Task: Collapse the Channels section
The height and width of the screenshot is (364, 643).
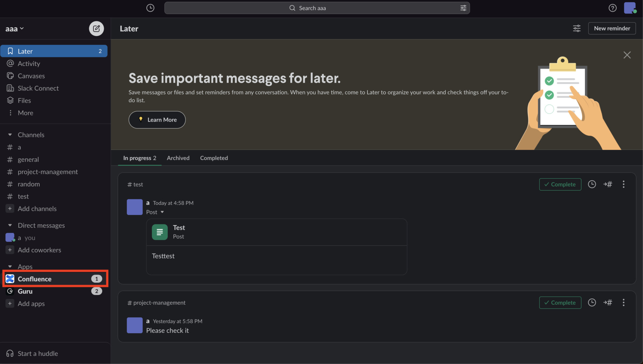Action: point(10,135)
